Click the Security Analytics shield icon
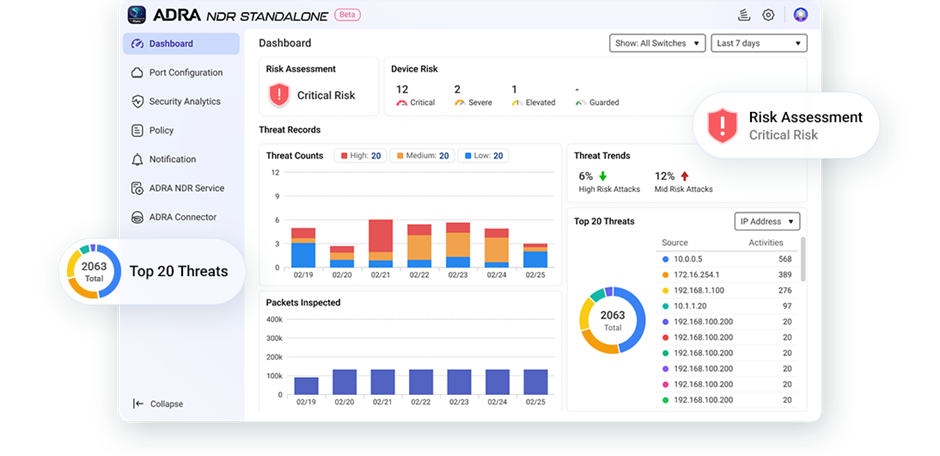940x456 pixels. (138, 102)
